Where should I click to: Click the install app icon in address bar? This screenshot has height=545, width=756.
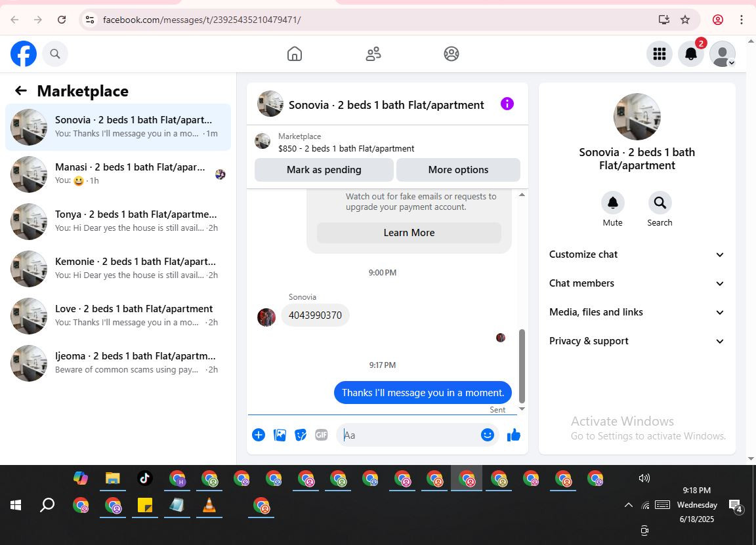point(664,20)
